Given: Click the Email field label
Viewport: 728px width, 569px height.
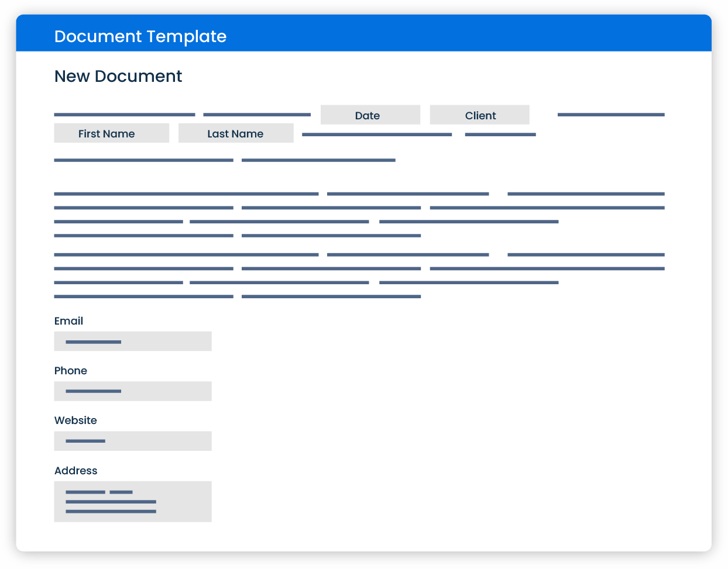Looking at the screenshot, I should pyautogui.click(x=68, y=321).
